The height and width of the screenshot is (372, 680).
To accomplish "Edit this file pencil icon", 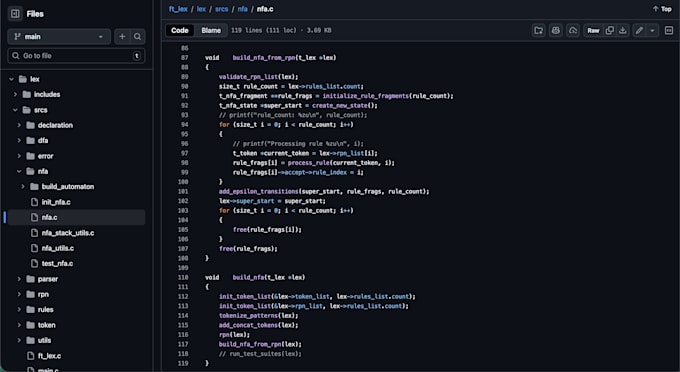I will pos(639,30).
